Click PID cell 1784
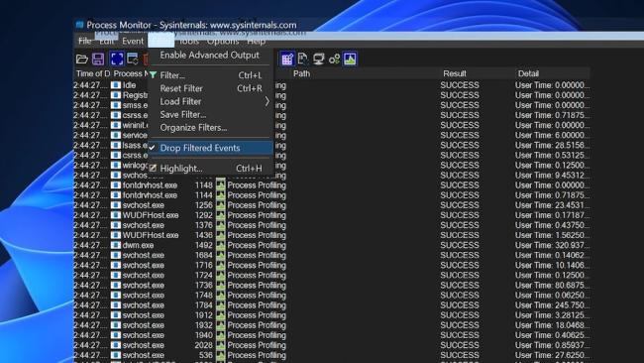The width and height of the screenshot is (644, 363). tap(204, 305)
